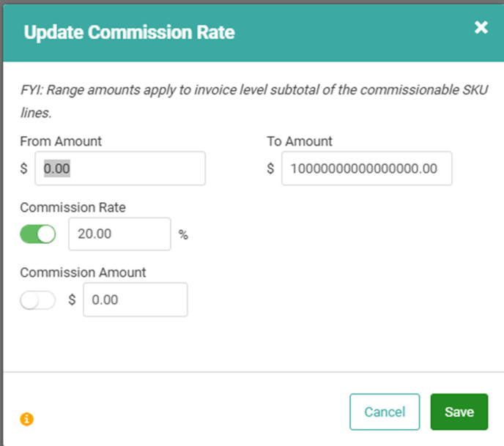Click the Commission Rate label

[73, 207]
